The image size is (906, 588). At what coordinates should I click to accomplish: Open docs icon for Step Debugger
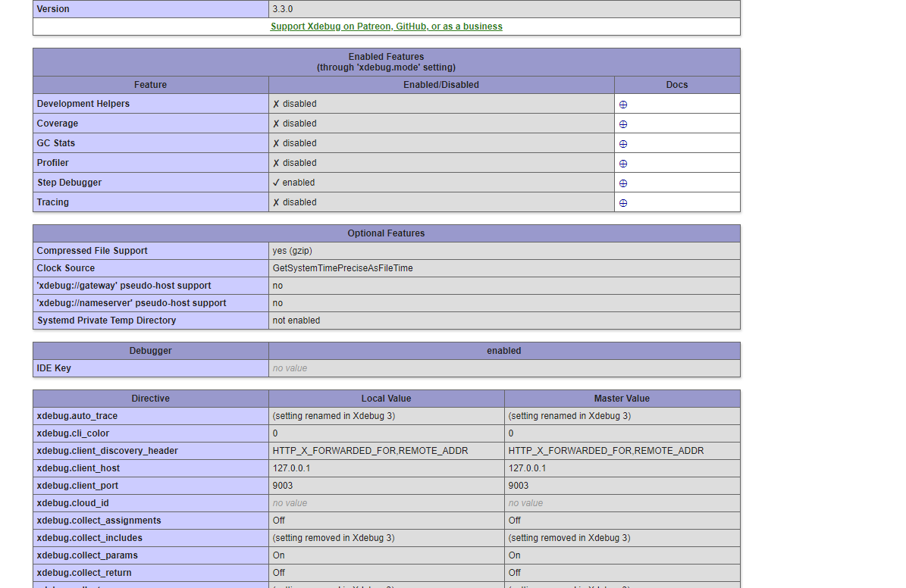pyautogui.click(x=623, y=183)
